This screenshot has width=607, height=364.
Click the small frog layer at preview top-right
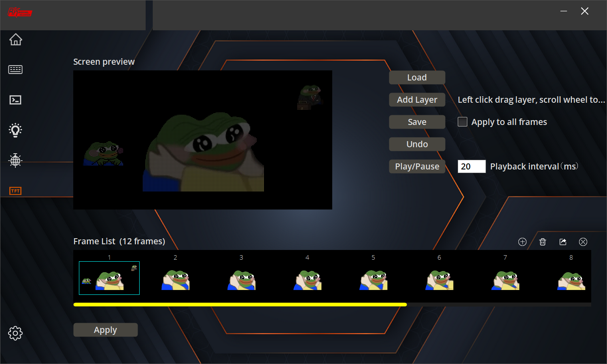[x=310, y=97]
